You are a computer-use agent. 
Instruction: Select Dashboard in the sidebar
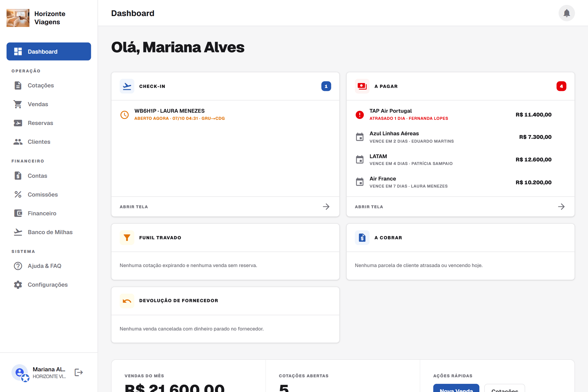(x=49, y=51)
